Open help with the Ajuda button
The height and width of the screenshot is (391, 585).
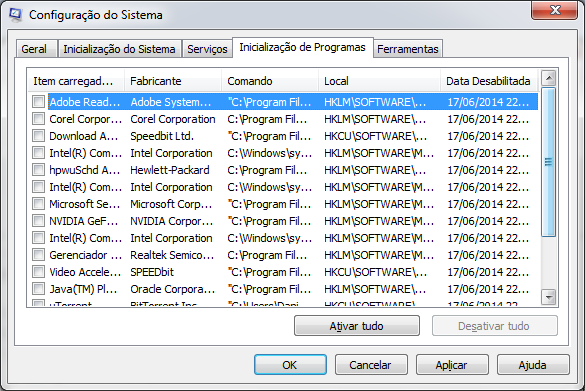(x=533, y=365)
